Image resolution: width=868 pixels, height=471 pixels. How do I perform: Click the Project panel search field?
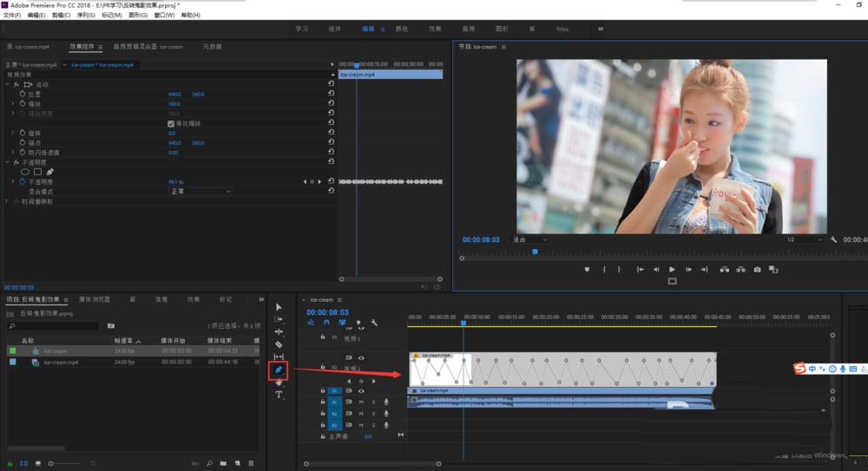point(54,326)
